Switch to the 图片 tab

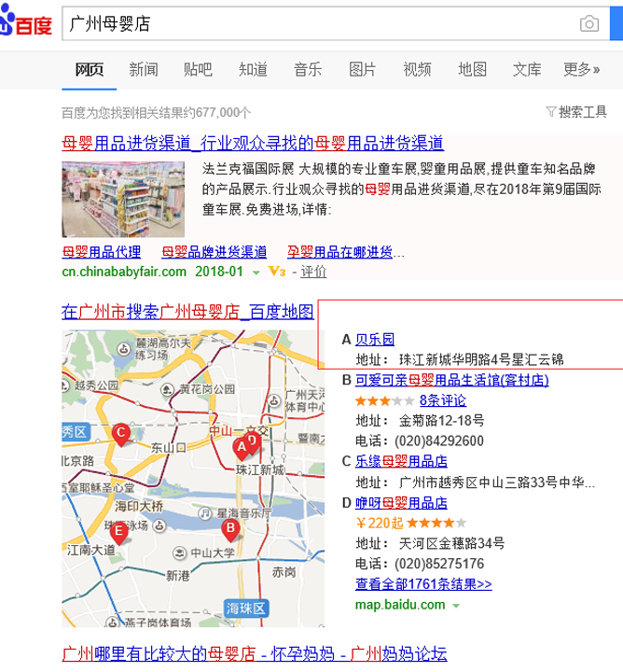coord(362,69)
